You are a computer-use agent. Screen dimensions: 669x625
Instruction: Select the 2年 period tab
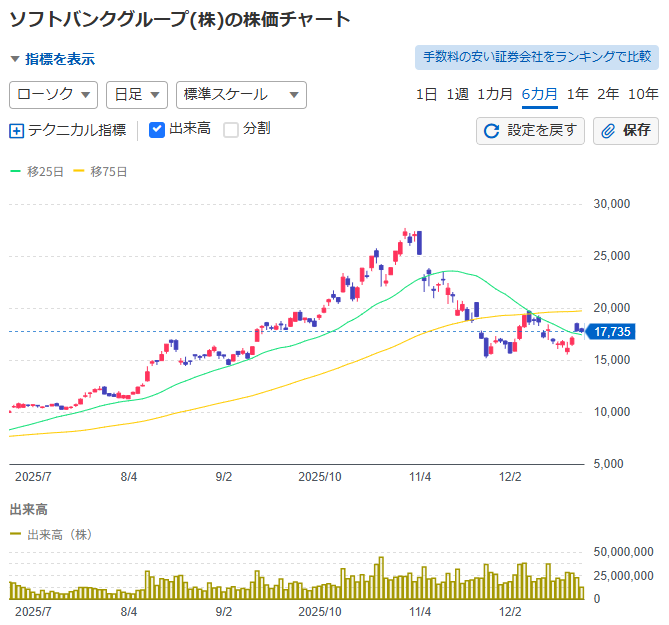608,95
